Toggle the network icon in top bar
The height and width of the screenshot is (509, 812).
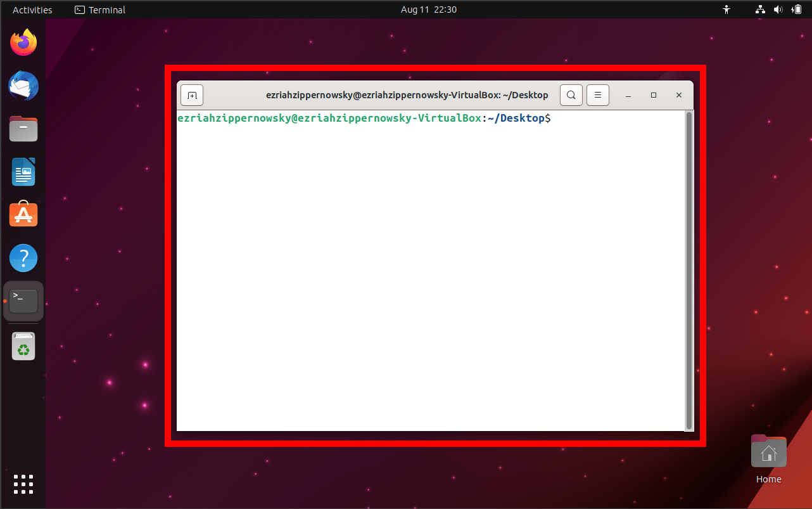tap(759, 10)
